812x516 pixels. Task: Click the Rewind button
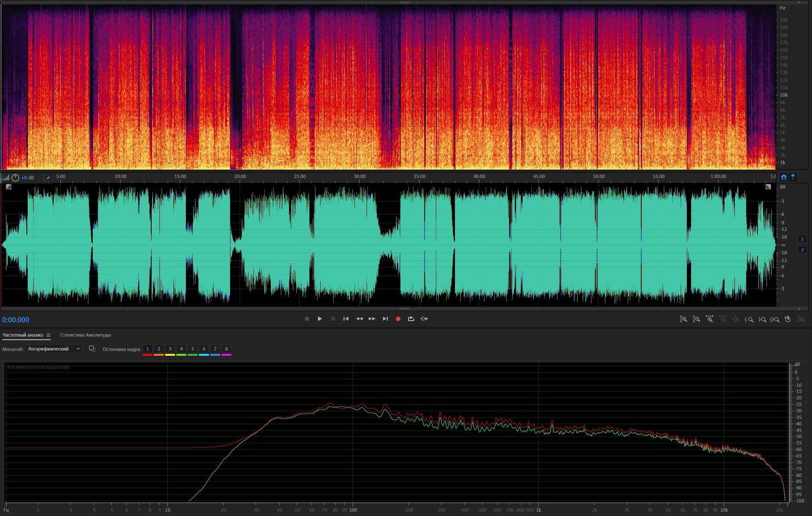(359, 319)
